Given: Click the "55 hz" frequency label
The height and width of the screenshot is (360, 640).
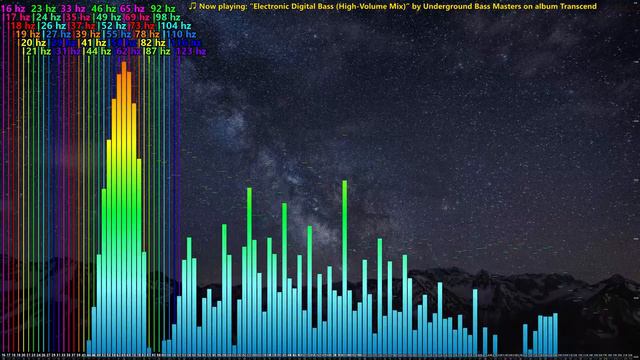Looking at the screenshot, I should click(x=119, y=34).
